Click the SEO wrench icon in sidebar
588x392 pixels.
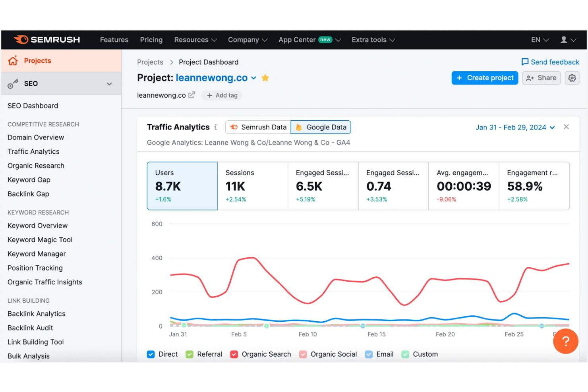[x=13, y=83]
